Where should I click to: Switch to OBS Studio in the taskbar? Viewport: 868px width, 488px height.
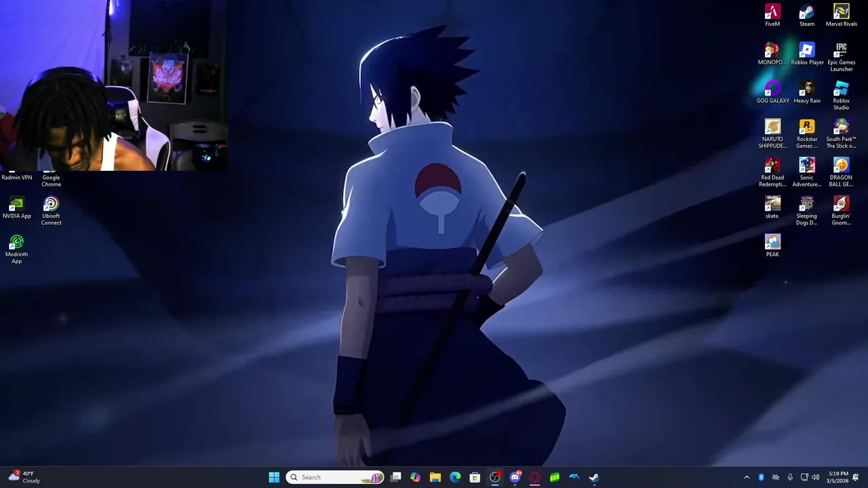[495, 477]
